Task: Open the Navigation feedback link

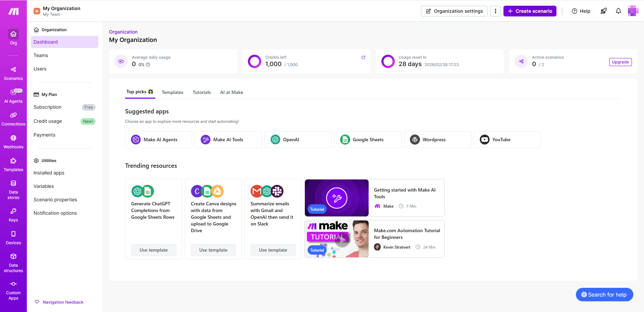Action: (63, 302)
